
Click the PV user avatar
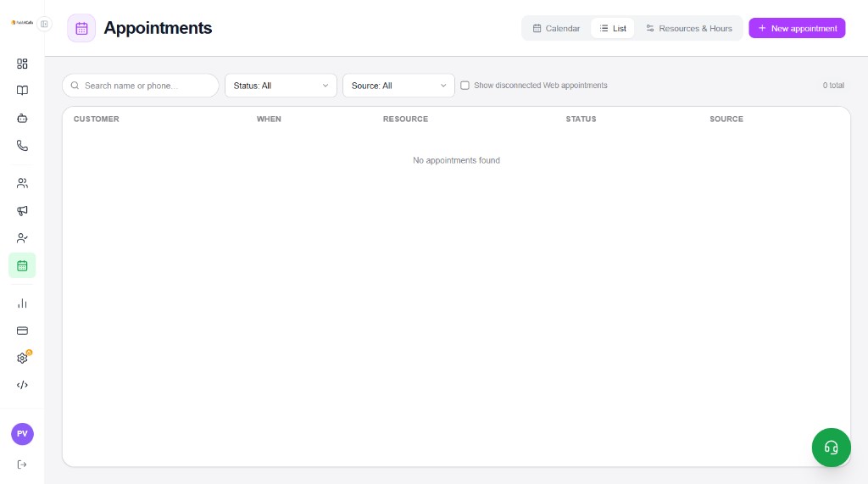pyautogui.click(x=22, y=434)
